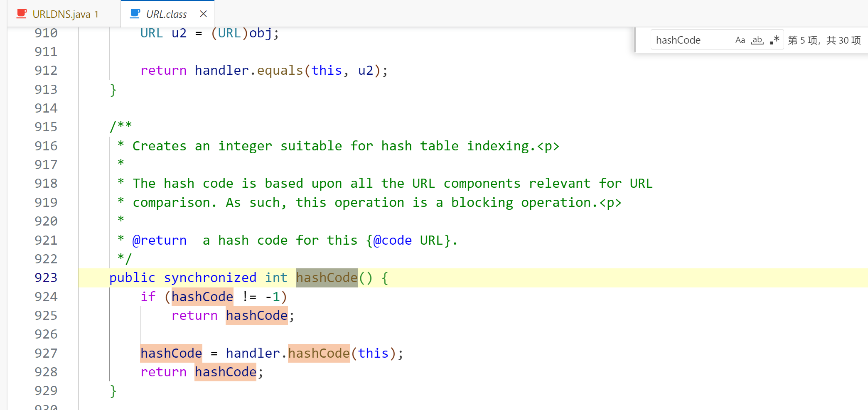
Task: Select the URL.class tab
Action: pos(167,14)
